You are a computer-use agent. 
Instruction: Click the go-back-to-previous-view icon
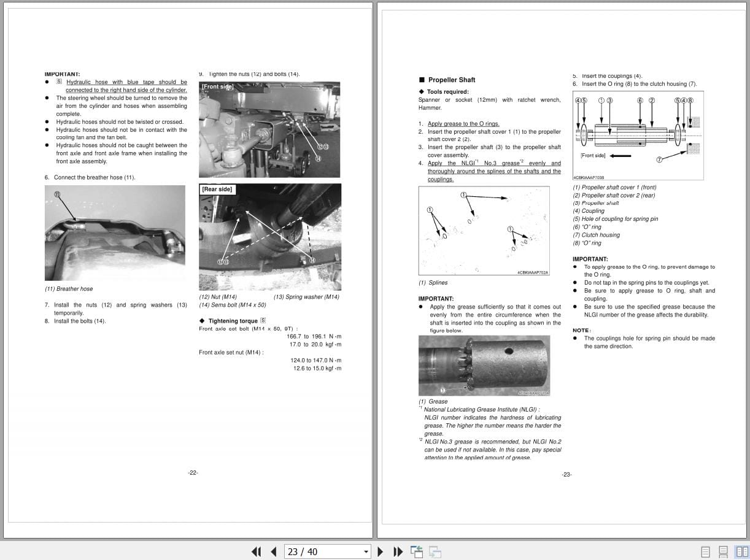tap(417, 551)
